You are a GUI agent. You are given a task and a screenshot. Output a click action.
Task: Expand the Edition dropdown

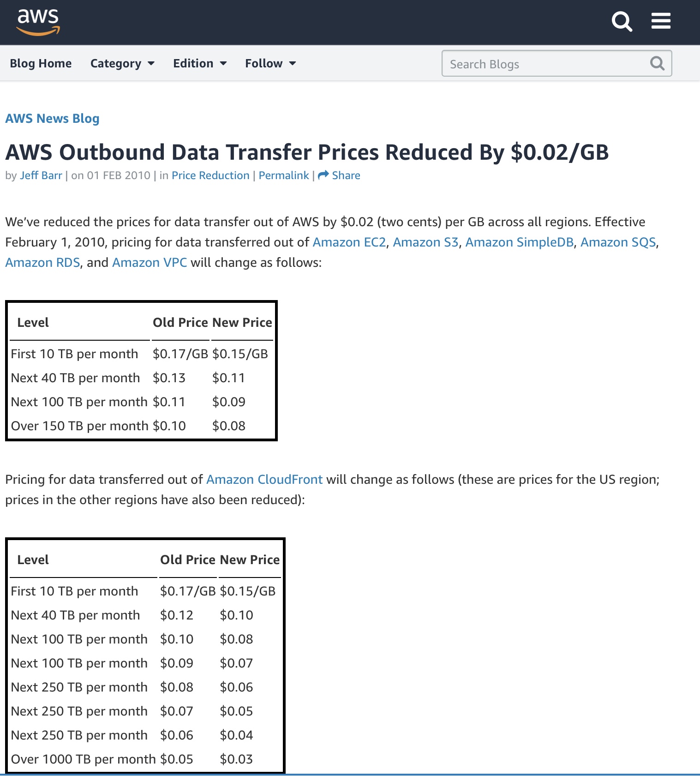[x=200, y=63]
